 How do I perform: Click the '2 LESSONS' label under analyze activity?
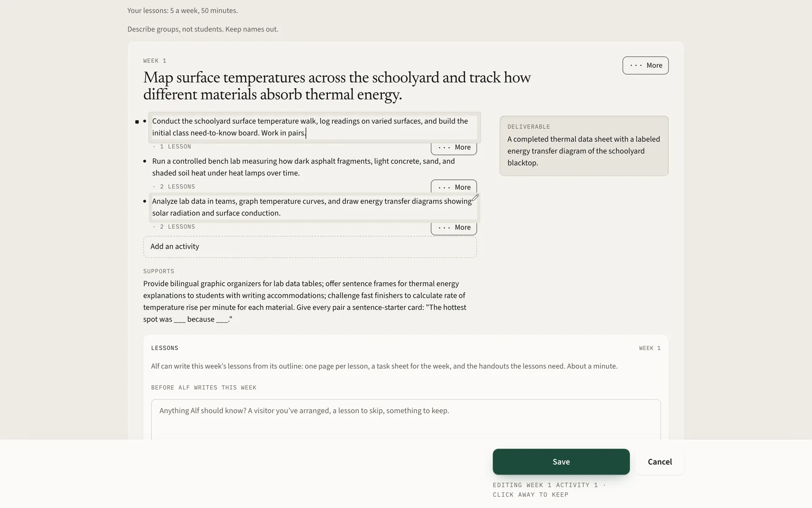177,227
